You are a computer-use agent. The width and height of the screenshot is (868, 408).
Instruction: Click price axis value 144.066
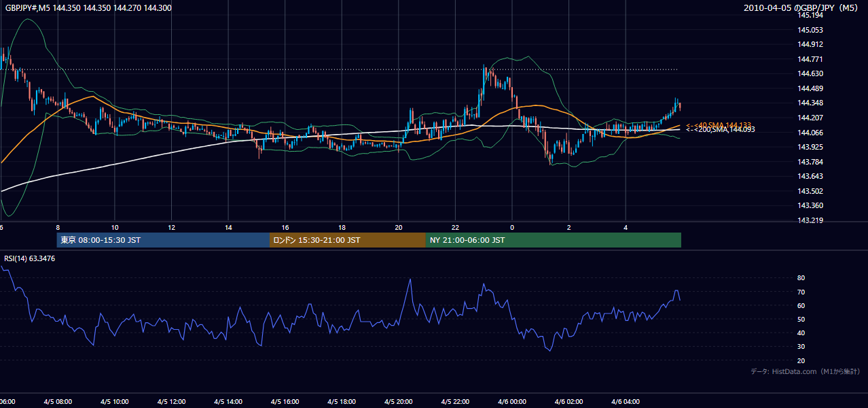click(810, 133)
